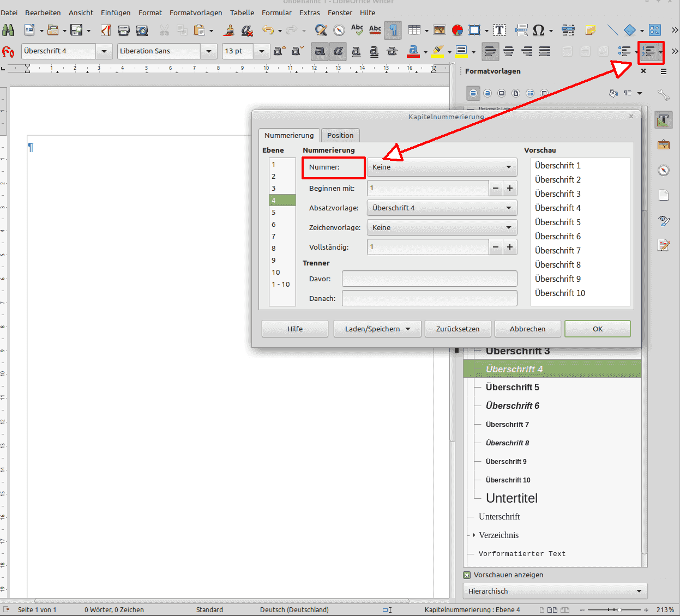Open sidebar Gallery icon

coord(664,144)
